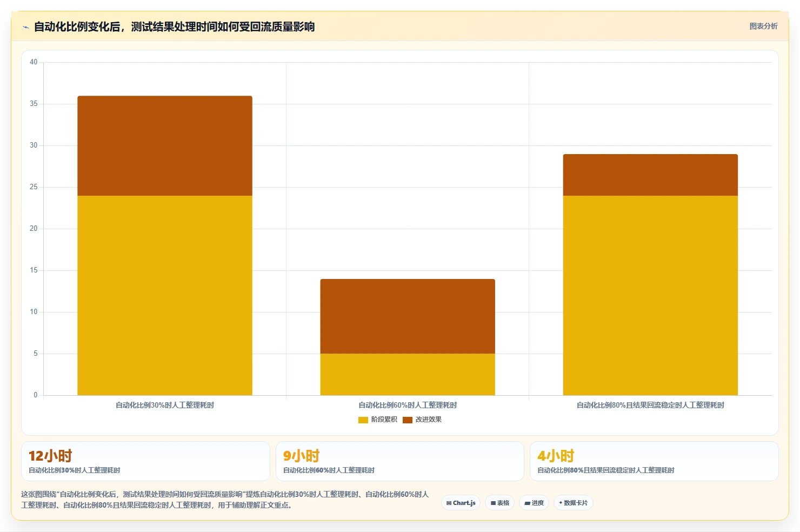Click yellow segment of 自动化比例80% bar
The width and height of the screenshot is (800, 532).
(650, 295)
